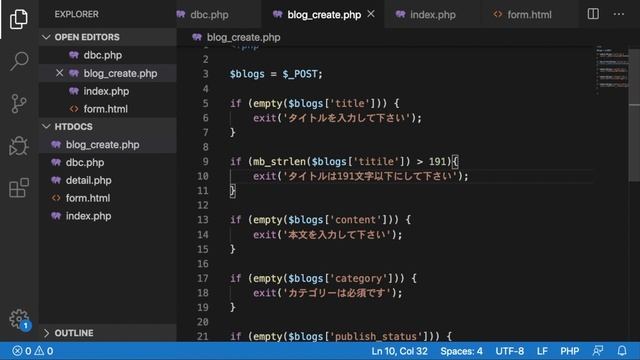Image resolution: width=640 pixels, height=360 pixels.
Task: Click line number 13 in the gutter
Action: [x=203, y=220]
